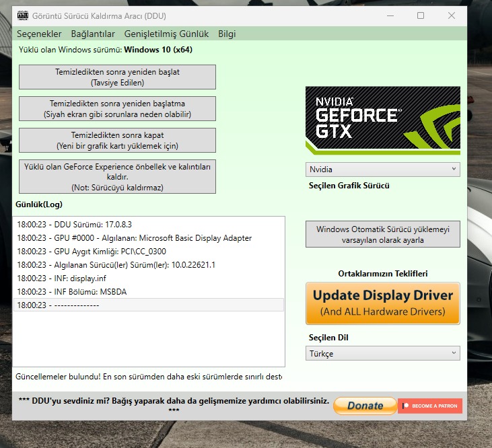The width and height of the screenshot is (492, 448).
Task: Maximize the DDU window
Action: point(421,15)
